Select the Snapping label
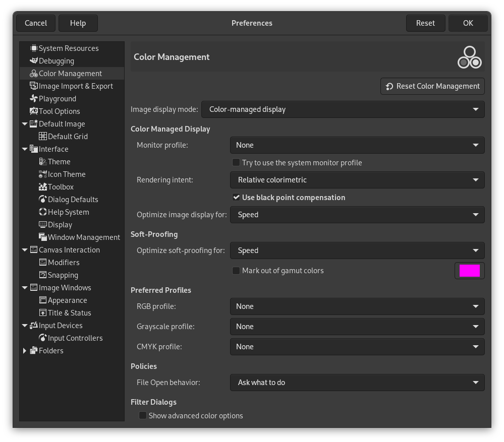The height and width of the screenshot is (442, 504). [63, 275]
